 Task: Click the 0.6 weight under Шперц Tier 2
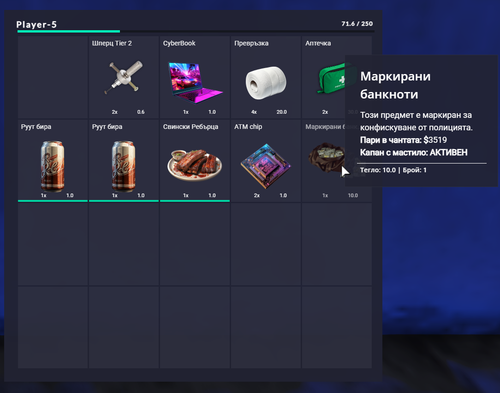pos(141,112)
